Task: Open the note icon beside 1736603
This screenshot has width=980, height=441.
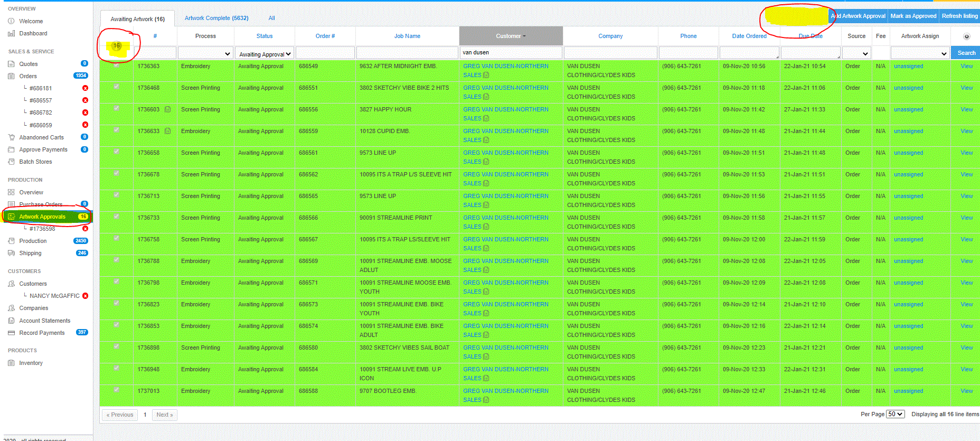Action: pyautogui.click(x=167, y=109)
